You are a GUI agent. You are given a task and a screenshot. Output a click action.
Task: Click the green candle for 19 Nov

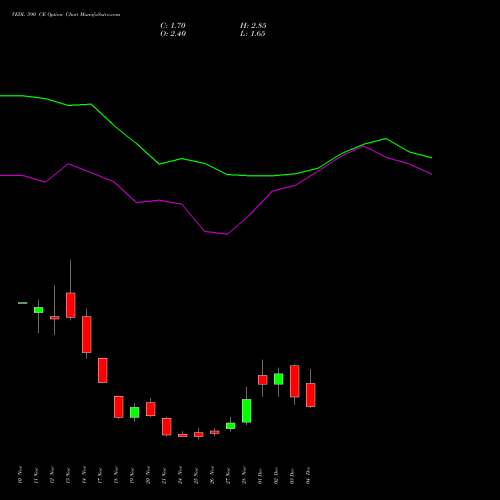pyautogui.click(x=135, y=412)
